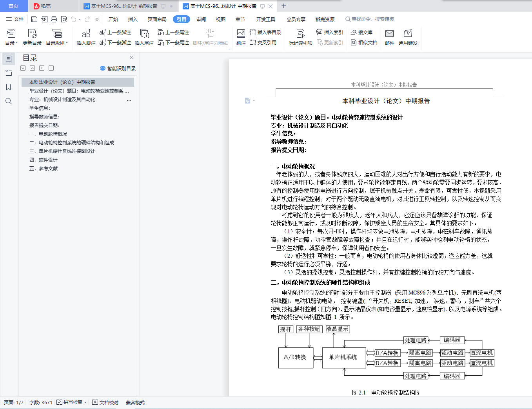Jump to next endnote via 下一条尾注
Screen dimensions: 532x409
[173, 42]
